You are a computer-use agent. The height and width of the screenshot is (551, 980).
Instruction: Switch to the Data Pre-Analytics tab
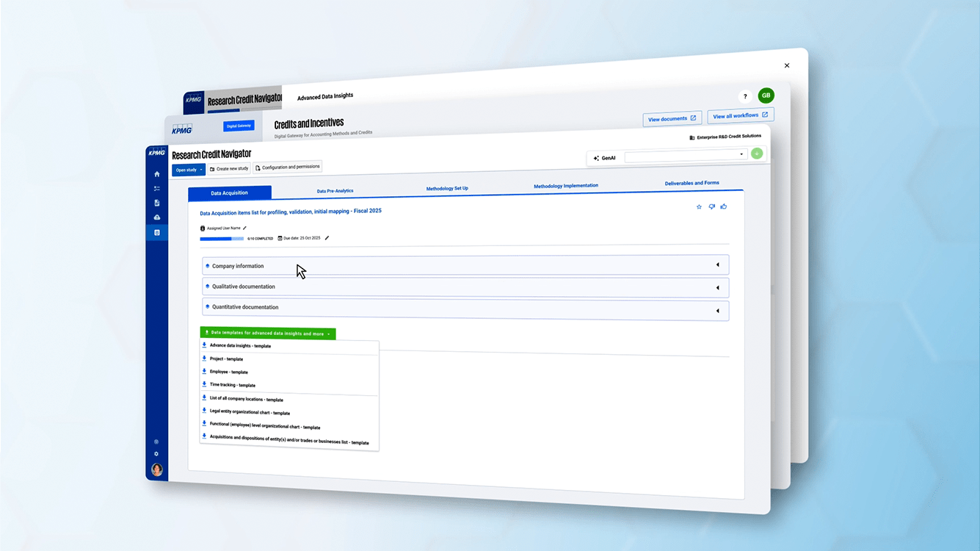click(335, 191)
